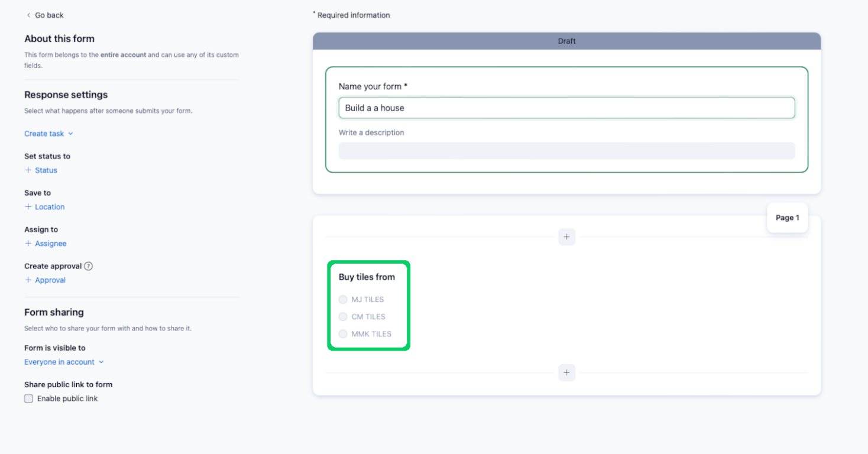Click the plus icon next to Status
868x454 pixels.
click(28, 170)
